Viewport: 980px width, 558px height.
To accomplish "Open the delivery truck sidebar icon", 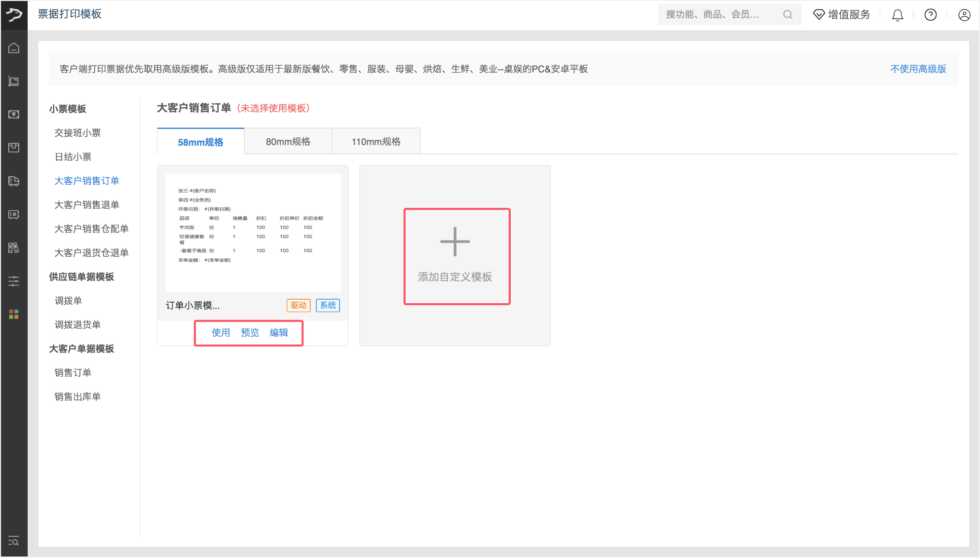I will point(14,181).
